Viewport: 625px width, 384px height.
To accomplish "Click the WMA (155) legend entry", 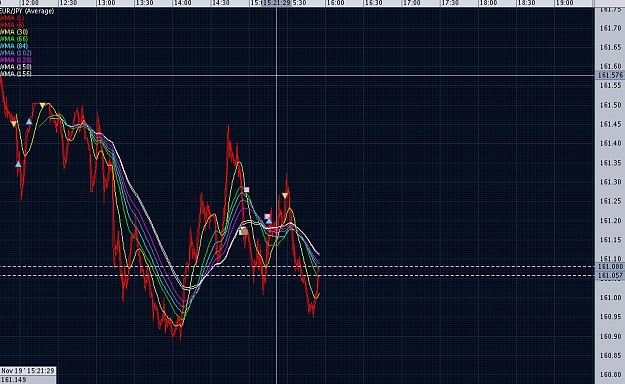I will [x=16, y=73].
